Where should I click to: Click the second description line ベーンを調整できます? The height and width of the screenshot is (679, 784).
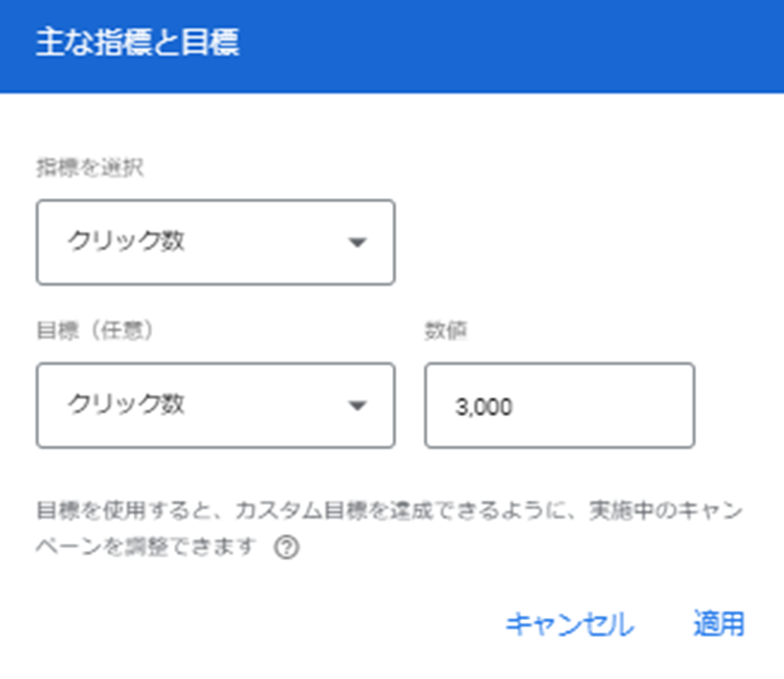click(x=146, y=547)
